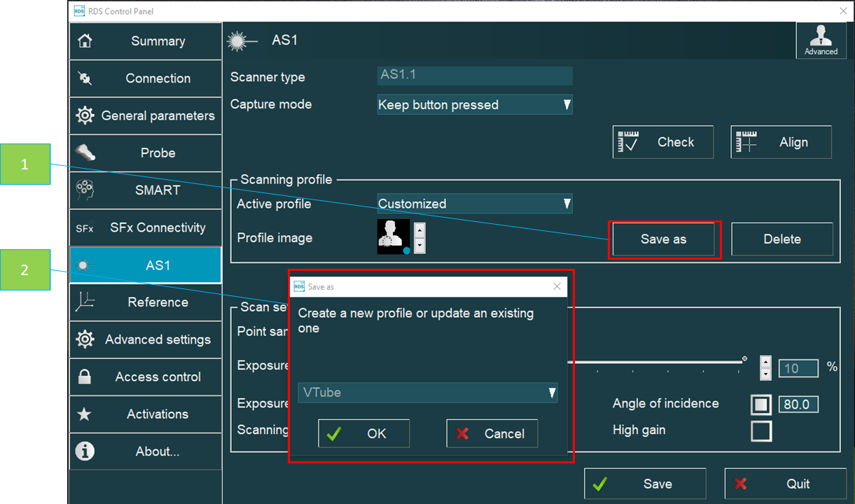Enable the Angle of incidence checkbox

coord(760,404)
